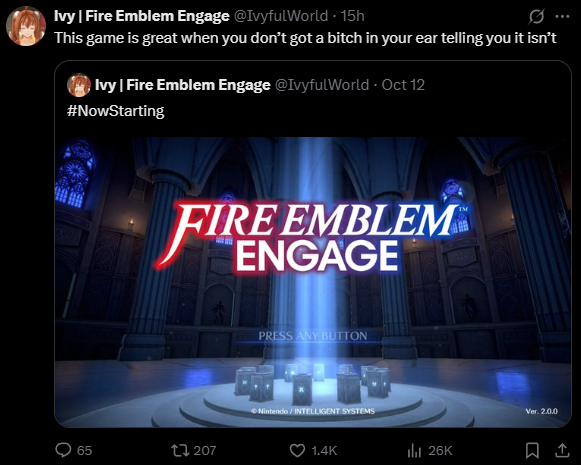Click the 1.4K likes count
The image size is (581, 465).
click(x=324, y=451)
